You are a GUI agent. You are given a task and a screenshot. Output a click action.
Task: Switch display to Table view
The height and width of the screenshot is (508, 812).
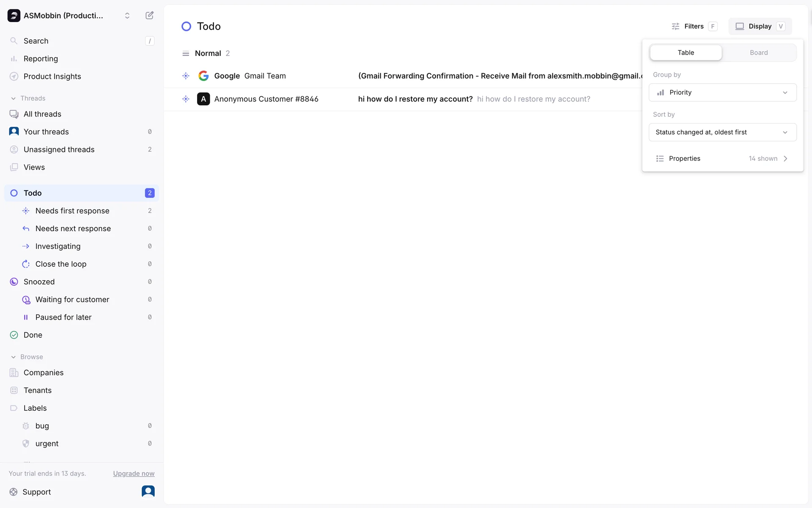[x=686, y=52]
